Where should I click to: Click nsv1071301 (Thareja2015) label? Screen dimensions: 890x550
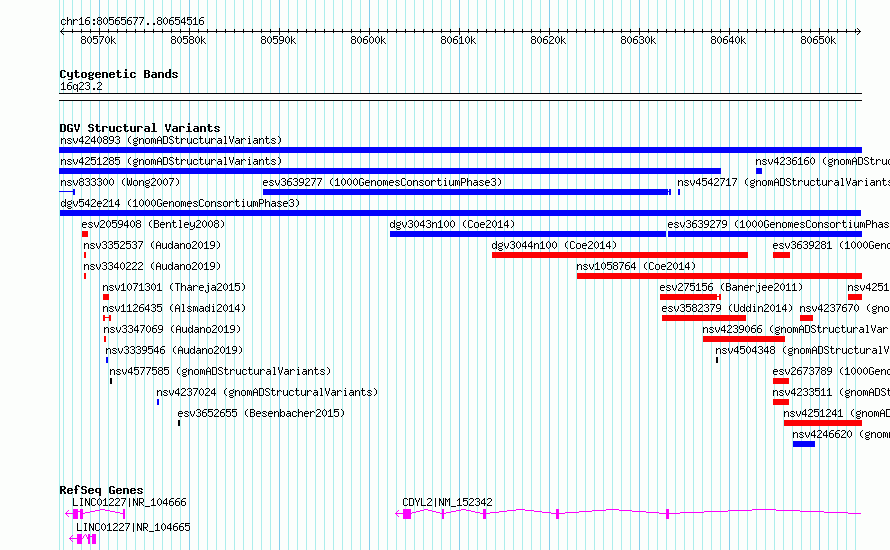coord(174,287)
